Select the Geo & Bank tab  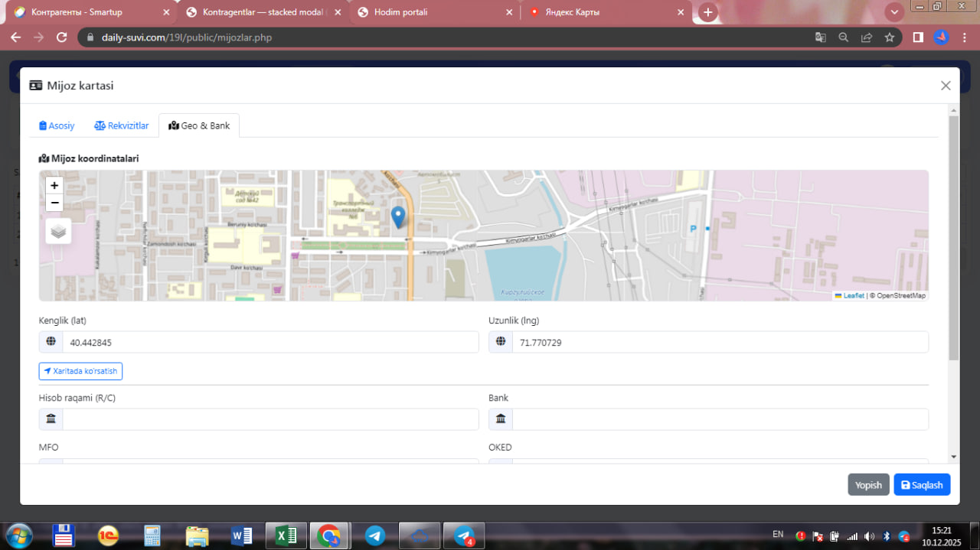click(x=199, y=125)
